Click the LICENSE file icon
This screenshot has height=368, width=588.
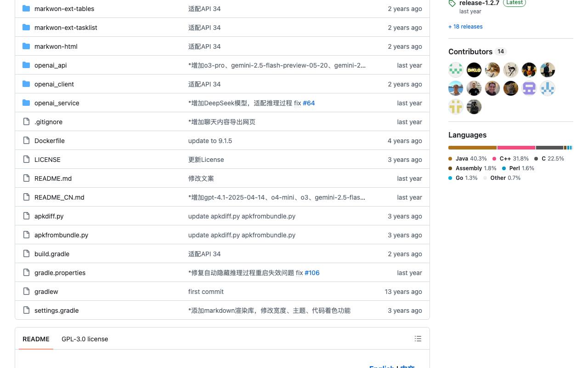tap(26, 160)
